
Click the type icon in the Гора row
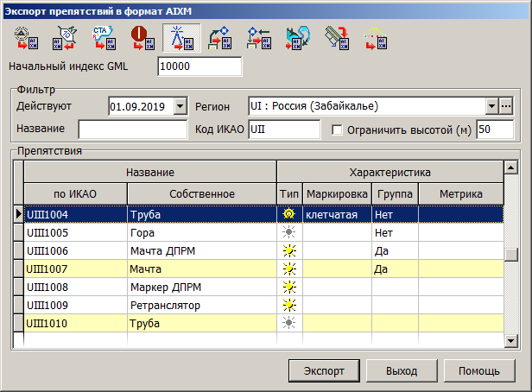coord(288,233)
